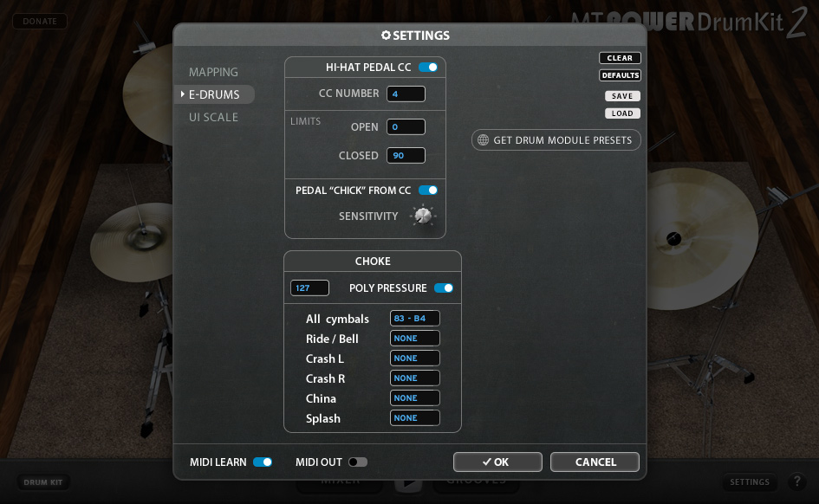Turn off Pedal Chick From CC switch
Screen dimensions: 819x504
(428, 190)
